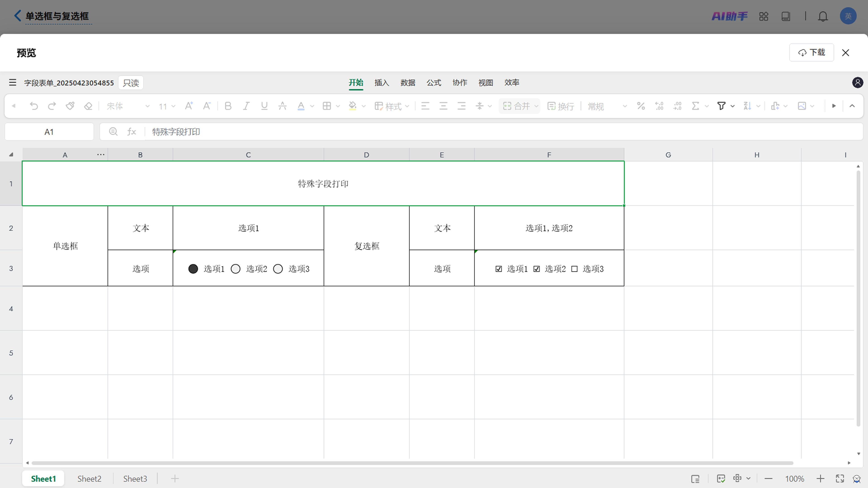This screenshot has height=488, width=868.
Task: Click the font color A swatch
Action: click(301, 106)
